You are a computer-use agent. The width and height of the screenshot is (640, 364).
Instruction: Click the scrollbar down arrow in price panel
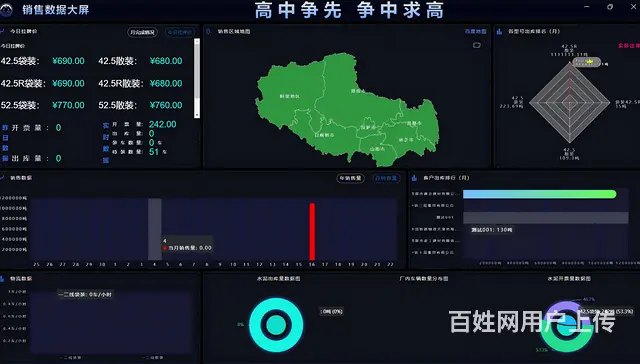click(197, 115)
